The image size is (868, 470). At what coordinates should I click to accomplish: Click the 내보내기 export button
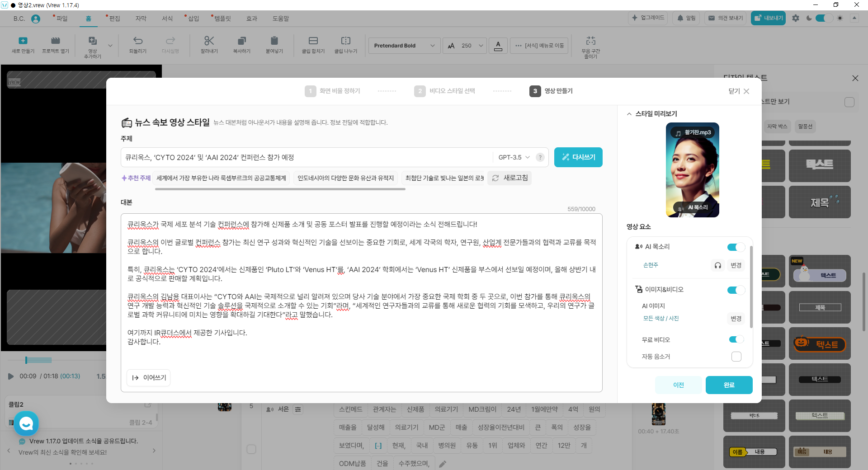coord(769,18)
